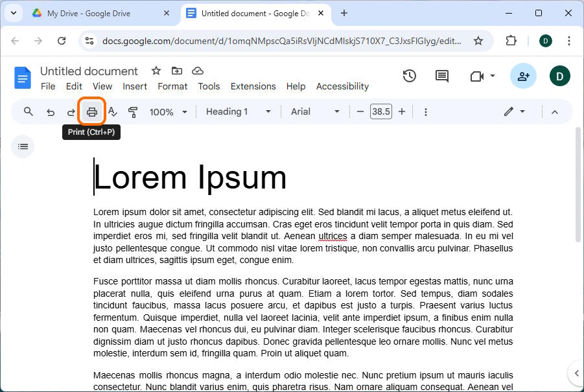This screenshot has height=392, width=584.
Task: Open the Edit menu
Action: coord(74,86)
